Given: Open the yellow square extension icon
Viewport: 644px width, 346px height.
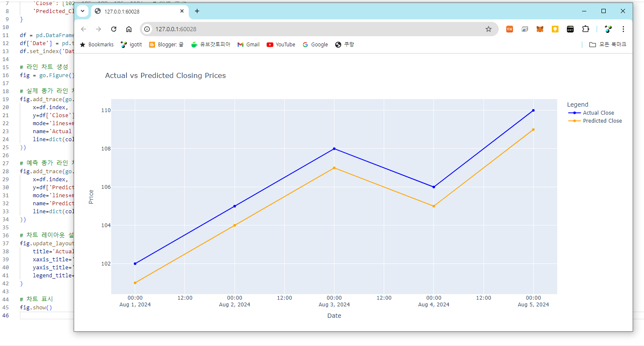Looking at the screenshot, I should [x=555, y=29].
